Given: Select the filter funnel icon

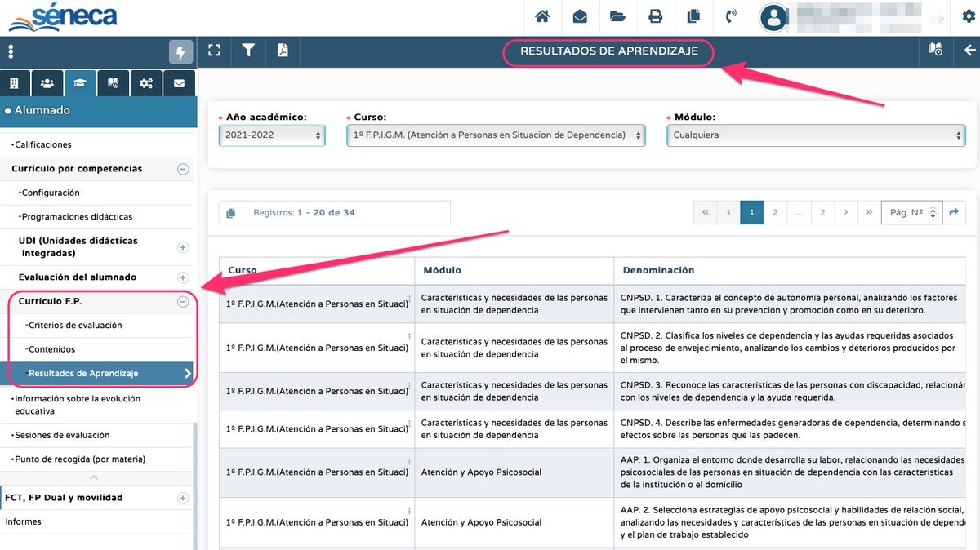Looking at the screenshot, I should pos(248,50).
